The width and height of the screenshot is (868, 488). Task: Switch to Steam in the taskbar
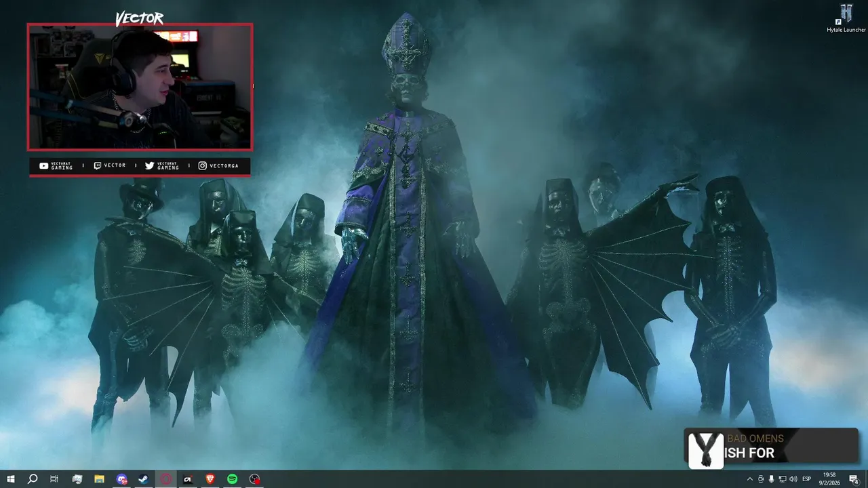pos(144,479)
